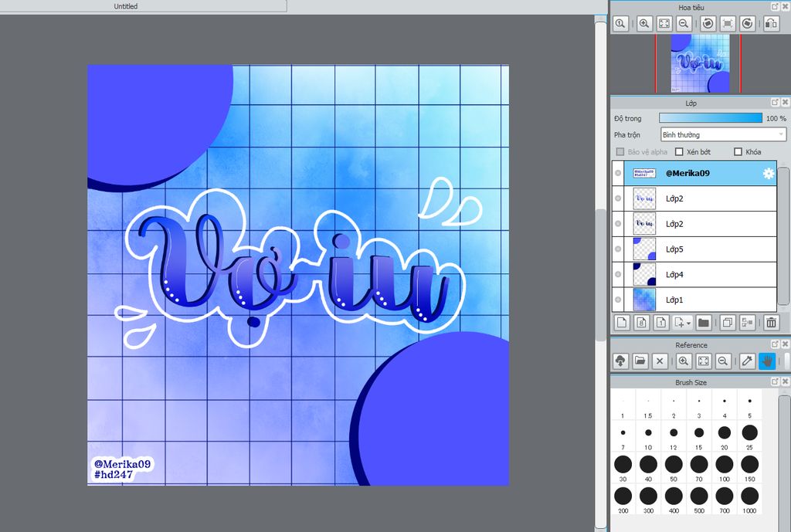Fit reference image to panel
The image size is (791, 532).
point(703,361)
